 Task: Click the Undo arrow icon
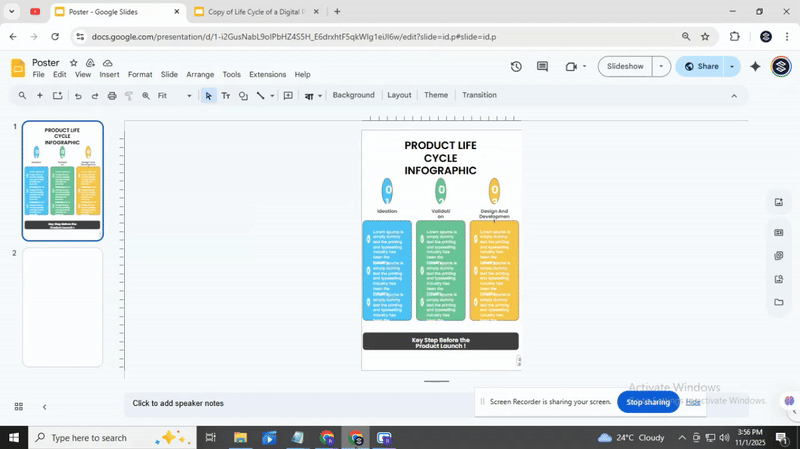coord(78,96)
